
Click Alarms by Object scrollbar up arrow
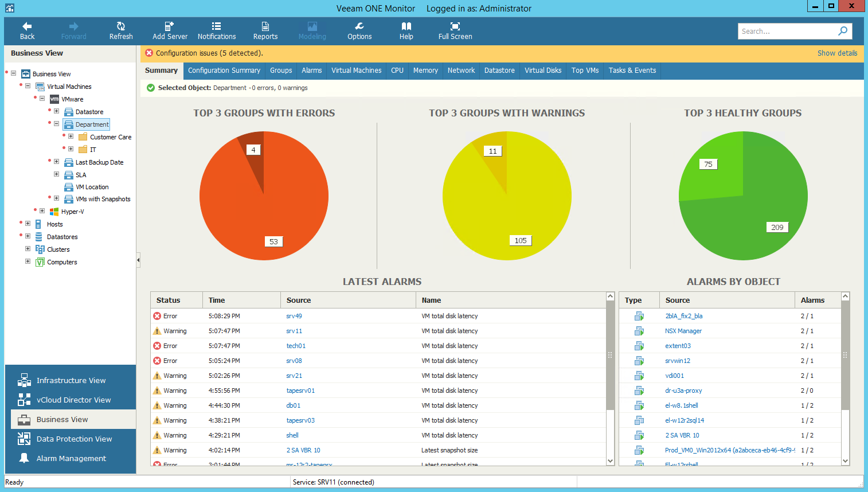[845, 296]
